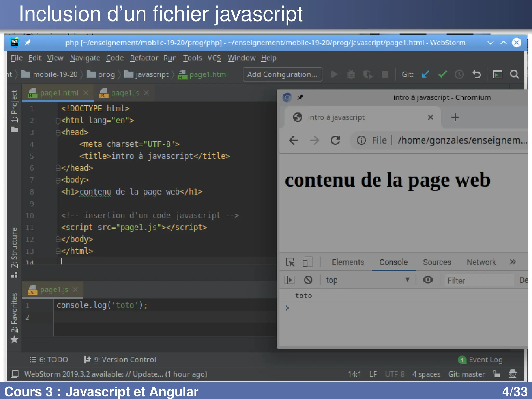Toggle live expression eye icon

click(x=428, y=280)
